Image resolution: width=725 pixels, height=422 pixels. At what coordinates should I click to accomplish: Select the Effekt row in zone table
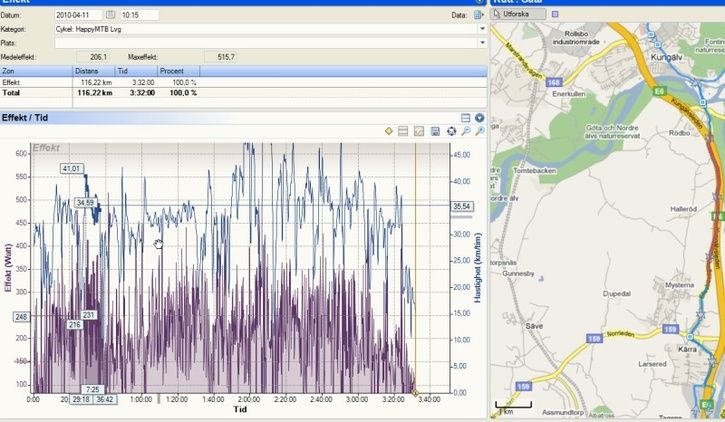[243, 82]
